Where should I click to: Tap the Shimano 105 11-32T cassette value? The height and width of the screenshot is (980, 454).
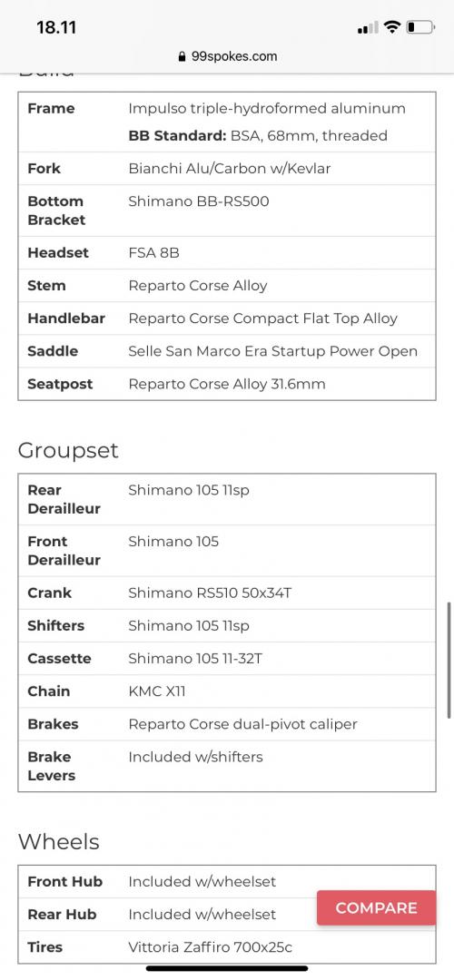195,658
